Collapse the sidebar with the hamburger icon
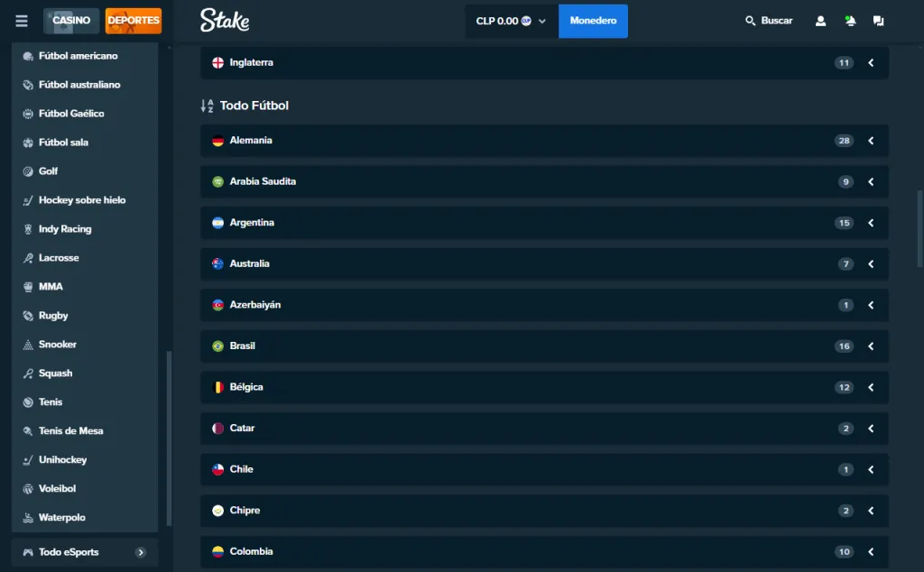The width and height of the screenshot is (924, 572). (x=21, y=21)
